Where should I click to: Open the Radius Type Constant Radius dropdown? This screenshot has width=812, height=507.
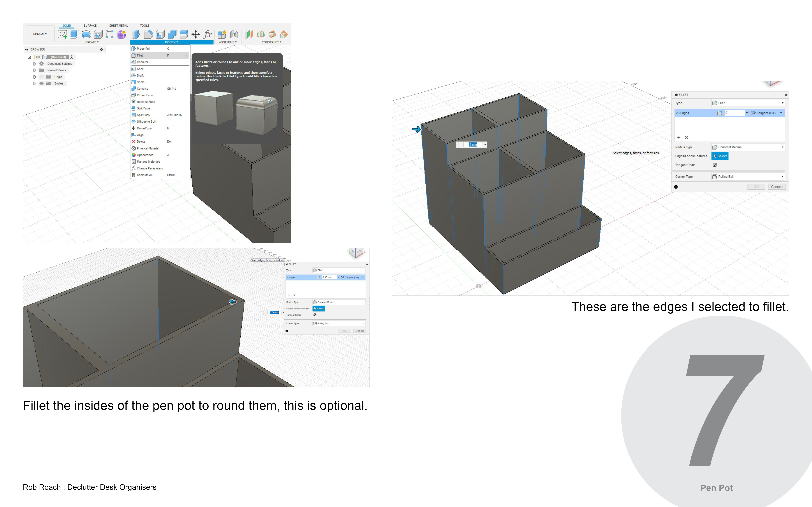coord(748,147)
